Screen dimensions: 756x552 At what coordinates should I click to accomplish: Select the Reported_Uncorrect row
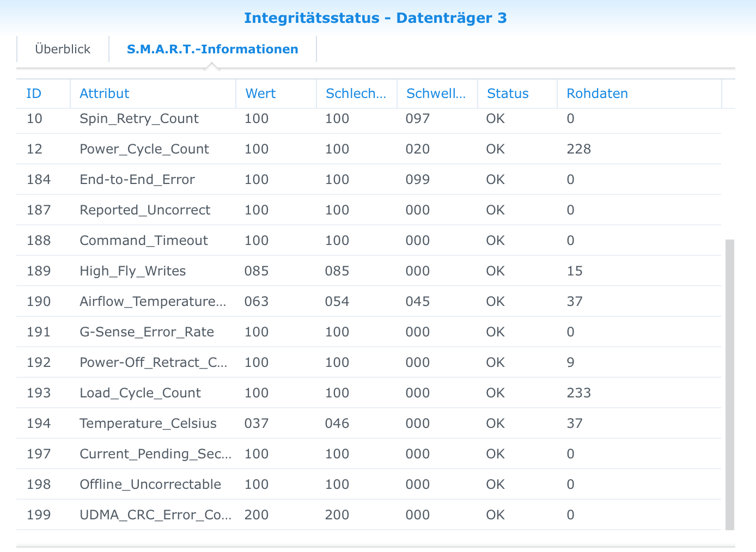[x=369, y=210]
